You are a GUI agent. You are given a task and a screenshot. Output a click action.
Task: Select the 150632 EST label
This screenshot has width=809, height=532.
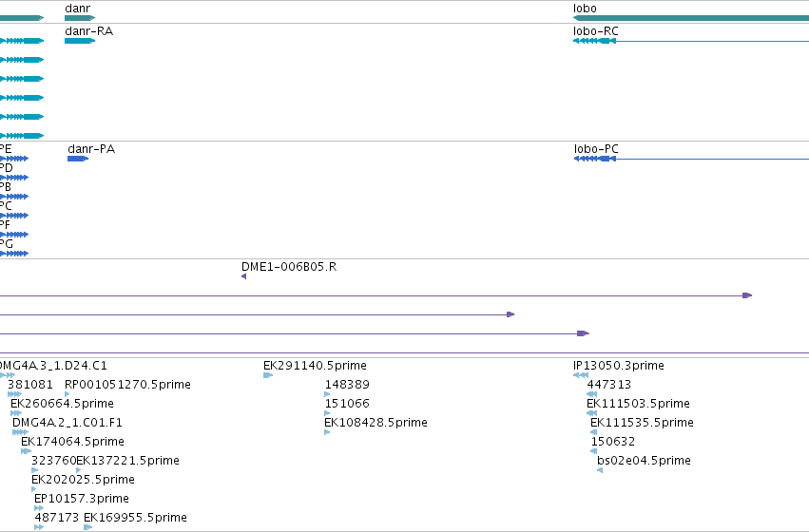point(613,441)
